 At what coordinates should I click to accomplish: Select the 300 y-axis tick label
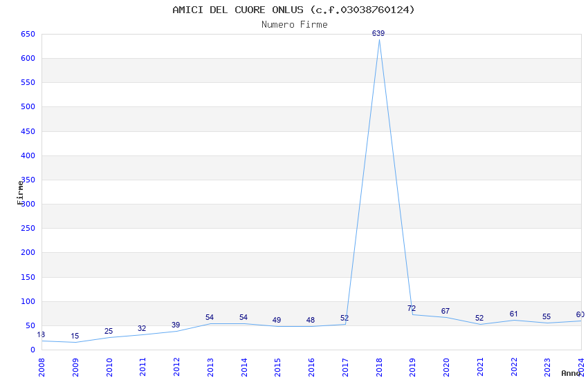(x=28, y=204)
